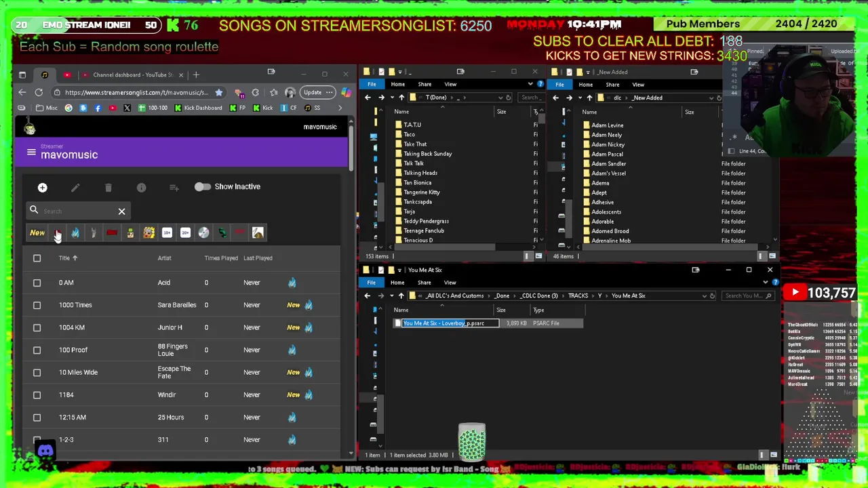This screenshot has width=868, height=488.
Task: Open a new browser tab
Action: (x=196, y=75)
